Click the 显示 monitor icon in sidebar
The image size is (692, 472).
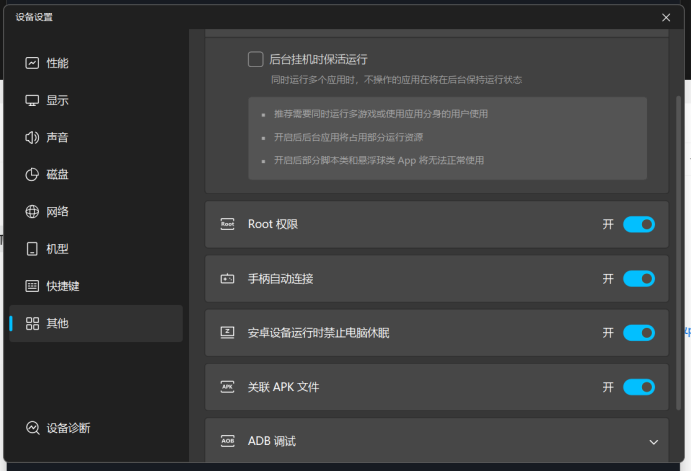[x=32, y=100]
